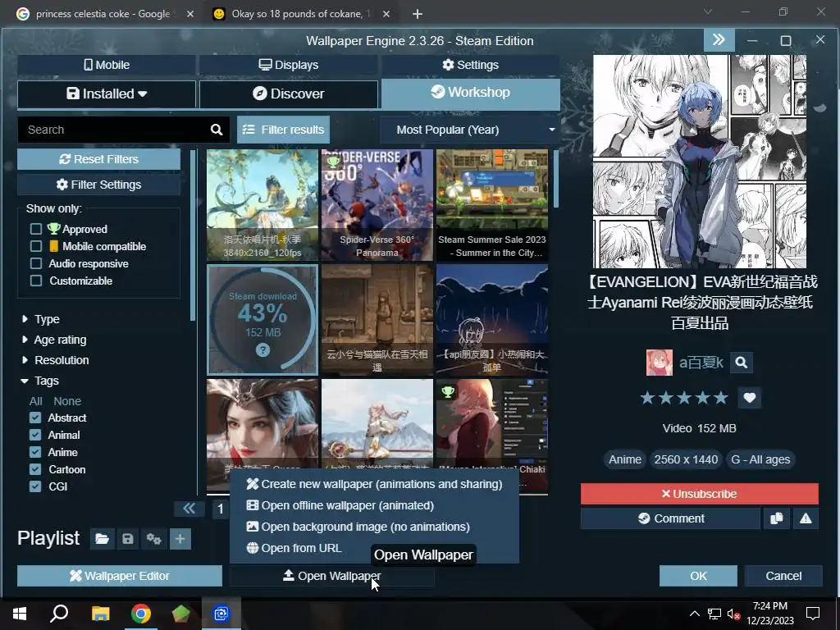The height and width of the screenshot is (630, 840).
Task: Open Chrome from taskbar
Action: 141,614
